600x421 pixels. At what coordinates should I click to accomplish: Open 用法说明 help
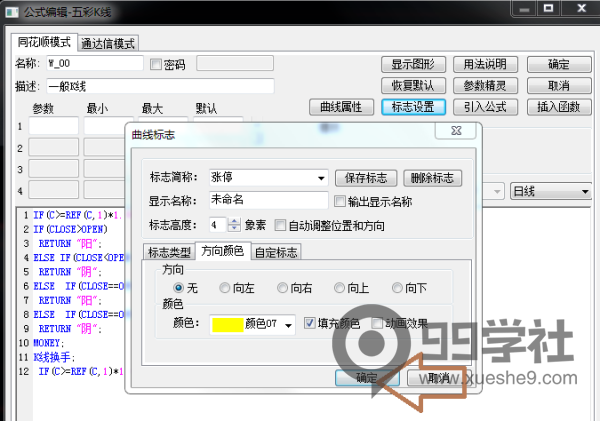(x=485, y=64)
